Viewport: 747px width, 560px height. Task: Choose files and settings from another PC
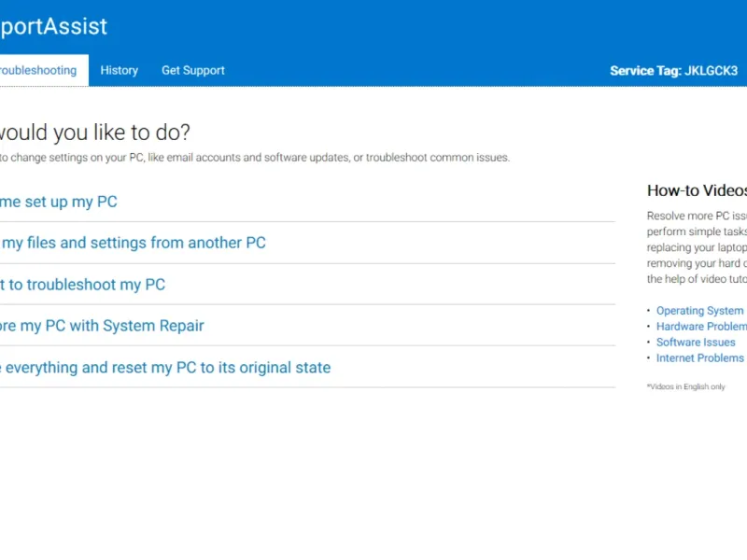click(133, 243)
